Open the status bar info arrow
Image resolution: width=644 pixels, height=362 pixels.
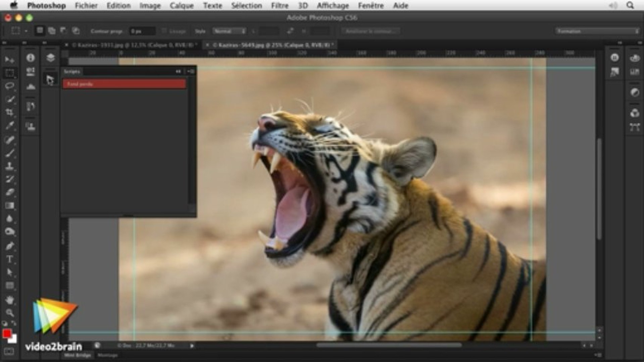coord(192,346)
